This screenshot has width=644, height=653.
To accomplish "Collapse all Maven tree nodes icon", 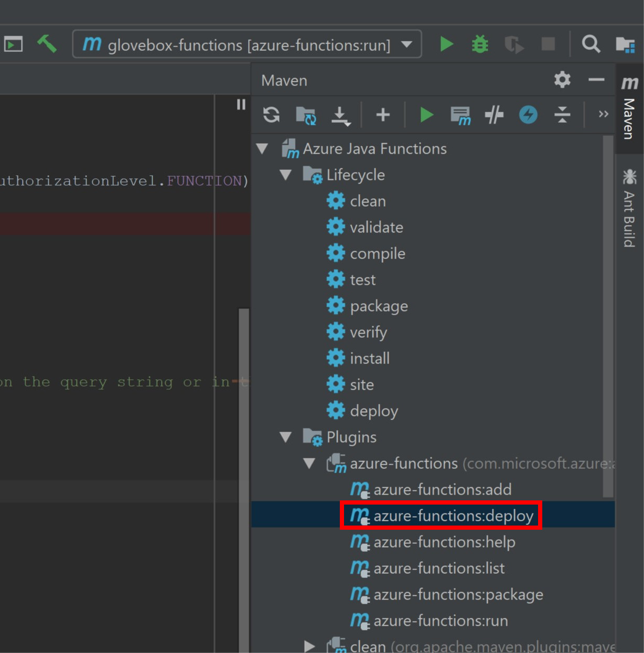I will pyautogui.click(x=562, y=114).
